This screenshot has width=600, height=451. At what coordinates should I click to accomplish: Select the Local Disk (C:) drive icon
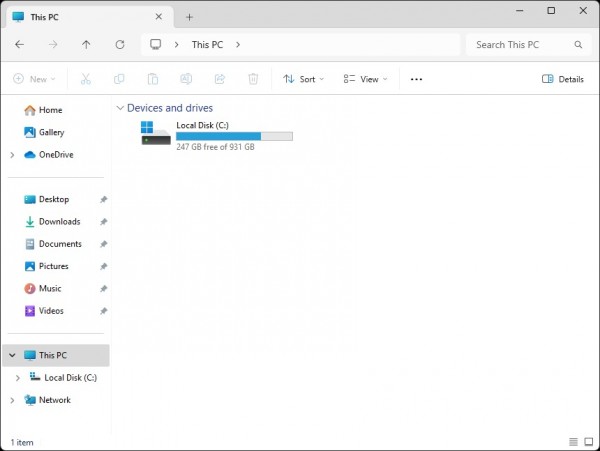[x=156, y=133]
